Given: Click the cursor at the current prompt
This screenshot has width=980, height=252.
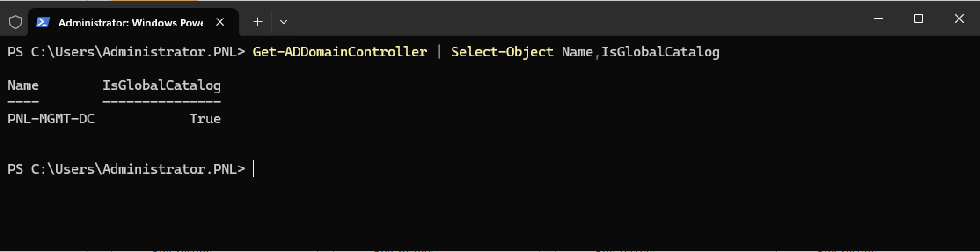Looking at the screenshot, I should [x=254, y=169].
